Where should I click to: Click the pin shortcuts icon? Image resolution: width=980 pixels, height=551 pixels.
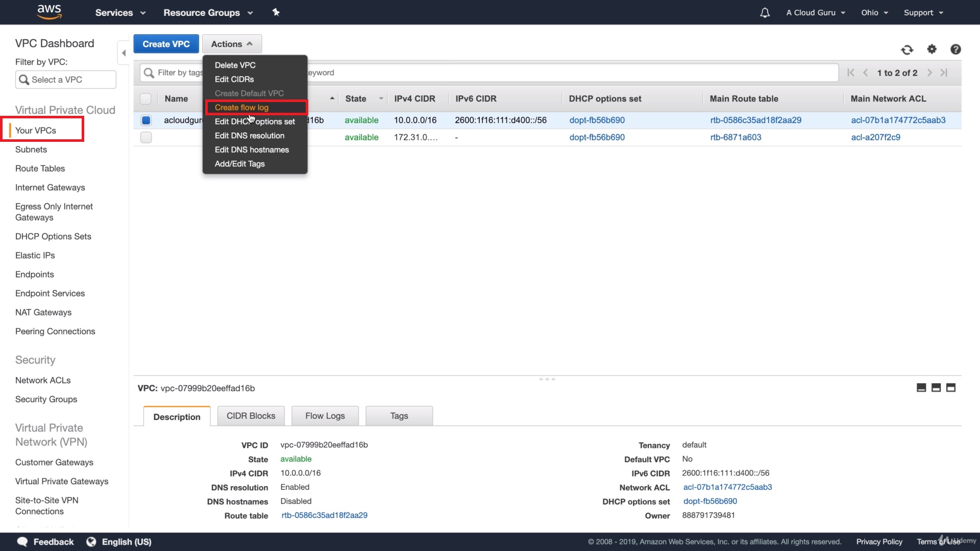click(x=276, y=12)
